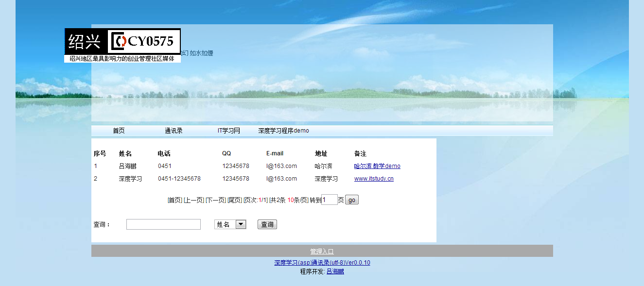Open the www.itstudy.cn link
The width and height of the screenshot is (644, 286).
coord(374,179)
